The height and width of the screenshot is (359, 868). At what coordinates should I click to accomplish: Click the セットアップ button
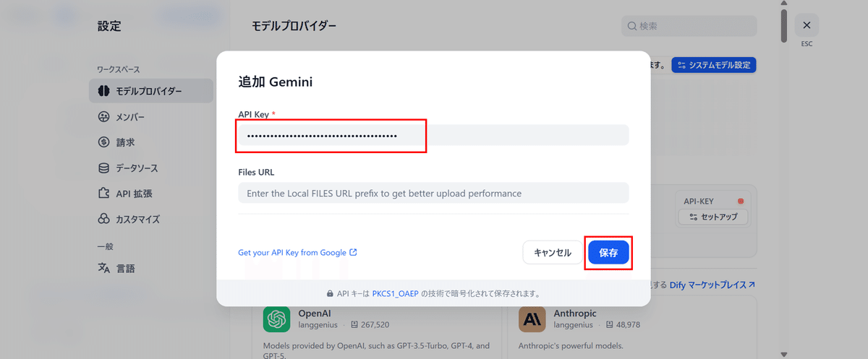pos(713,217)
